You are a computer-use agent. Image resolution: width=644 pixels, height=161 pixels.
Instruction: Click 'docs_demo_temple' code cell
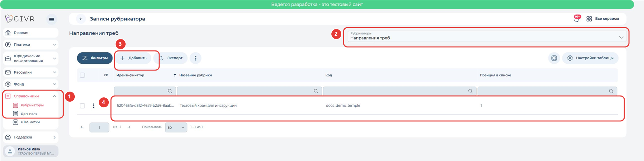(343, 106)
